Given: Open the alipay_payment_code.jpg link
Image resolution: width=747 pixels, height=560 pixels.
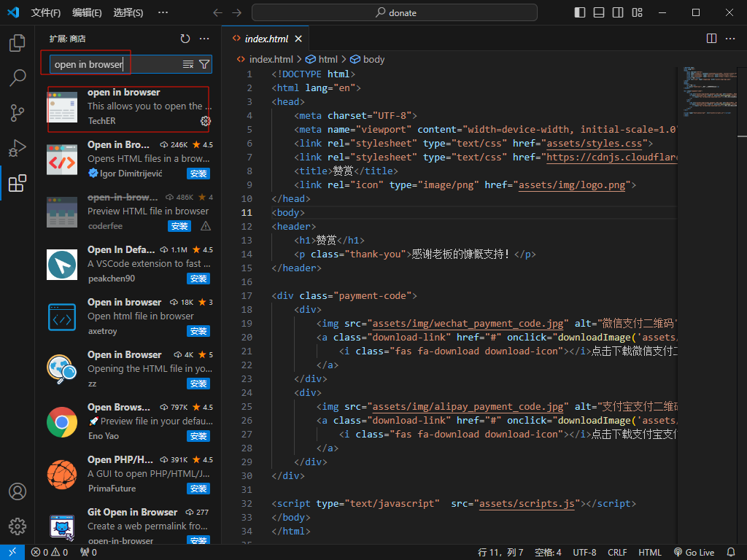Looking at the screenshot, I should tap(468, 407).
